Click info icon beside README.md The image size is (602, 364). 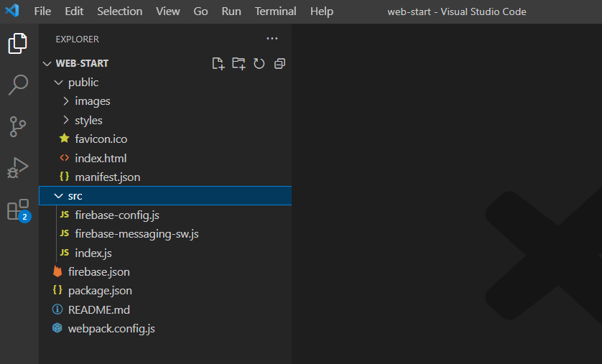click(57, 309)
